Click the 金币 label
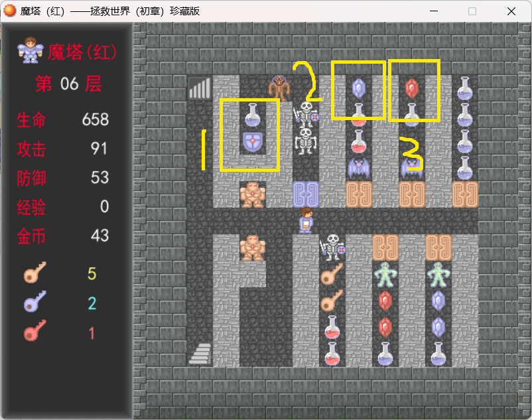 click(x=31, y=236)
